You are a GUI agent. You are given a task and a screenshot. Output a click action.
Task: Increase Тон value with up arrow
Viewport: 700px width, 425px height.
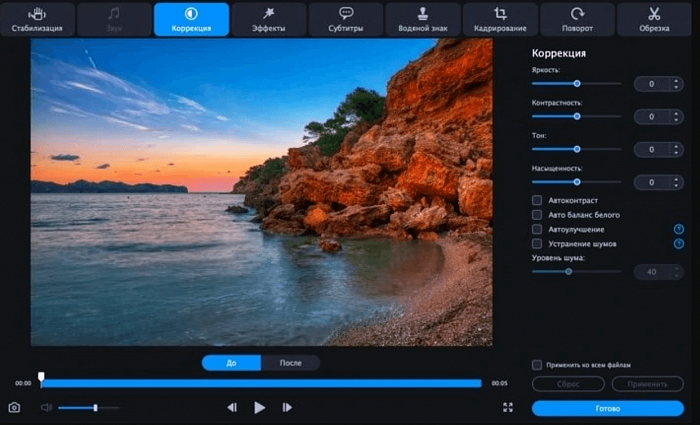(x=676, y=146)
